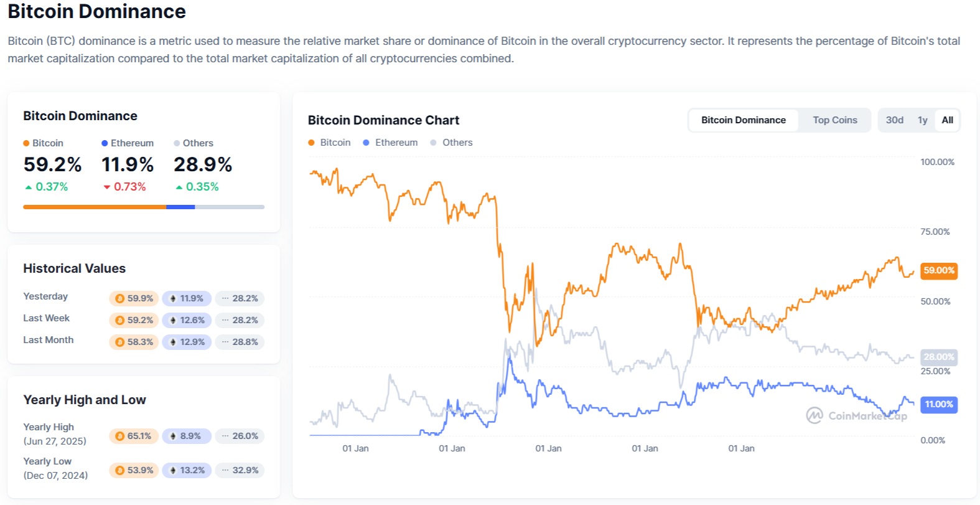
Task: Select the Bitcoin Dominance tab
Action: [x=743, y=120]
